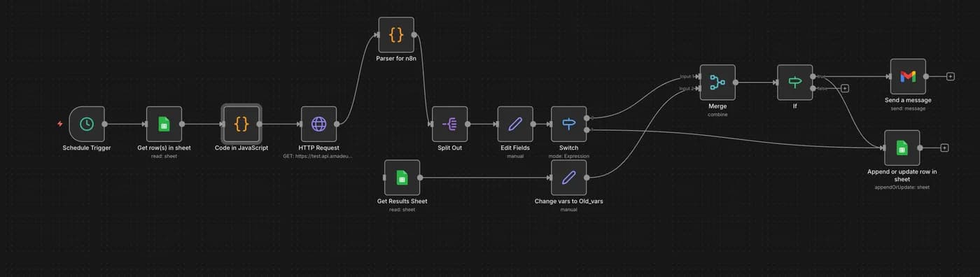The image size is (980, 277).
Task: Open Append or update row in sheet node
Action: [902, 148]
